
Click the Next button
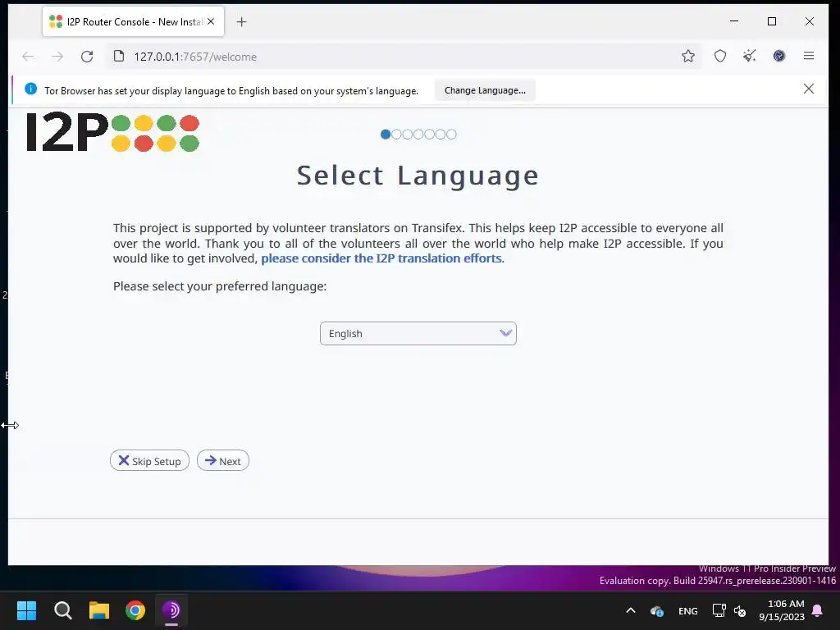[x=223, y=461]
